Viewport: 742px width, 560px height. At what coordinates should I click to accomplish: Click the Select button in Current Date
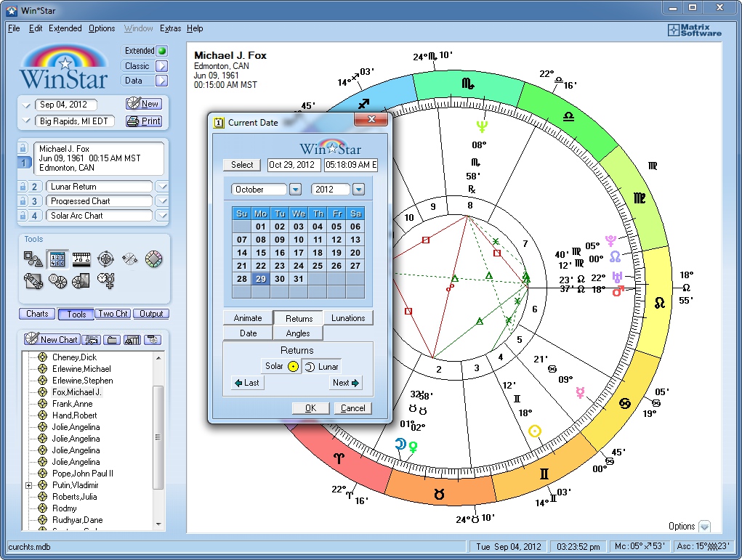242,165
